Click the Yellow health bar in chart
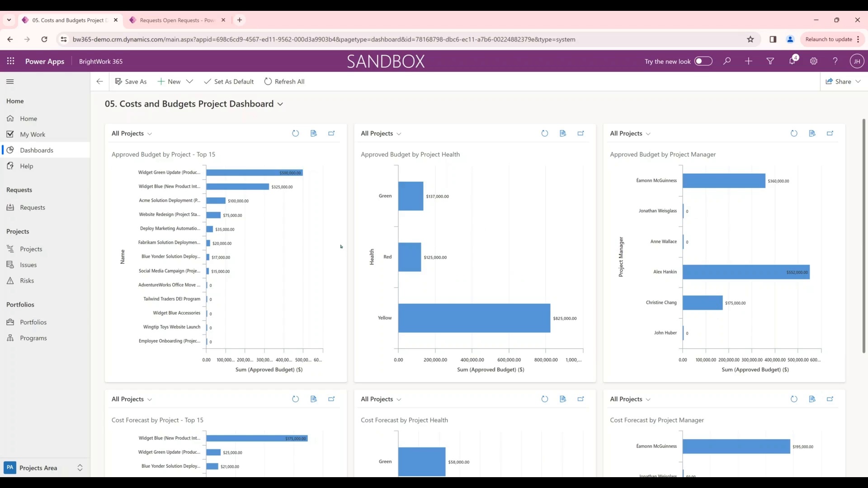The image size is (868, 488). click(x=474, y=318)
